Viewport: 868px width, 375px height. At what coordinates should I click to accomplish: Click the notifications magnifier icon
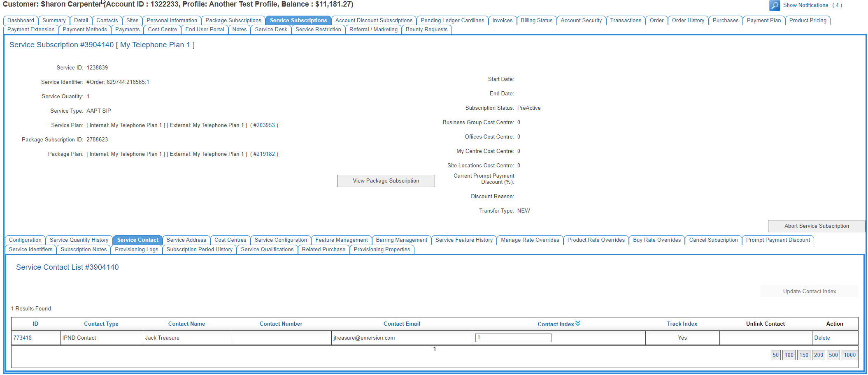[774, 5]
